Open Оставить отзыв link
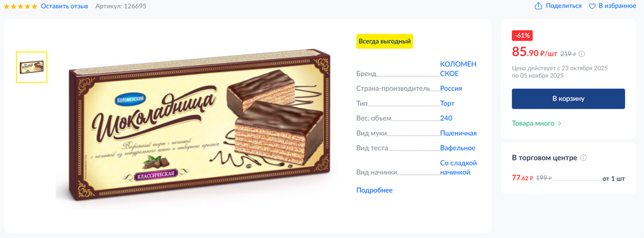The width and height of the screenshot is (644, 238). [x=64, y=6]
